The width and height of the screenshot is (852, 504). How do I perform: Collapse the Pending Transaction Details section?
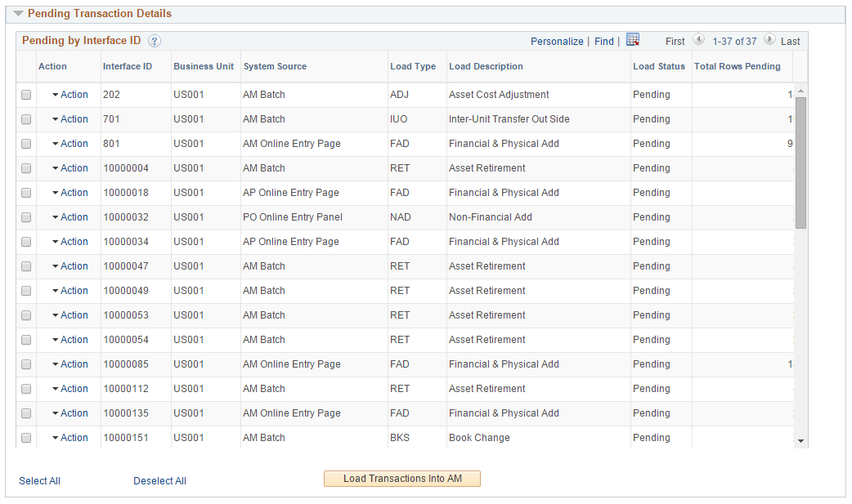pyautogui.click(x=18, y=14)
